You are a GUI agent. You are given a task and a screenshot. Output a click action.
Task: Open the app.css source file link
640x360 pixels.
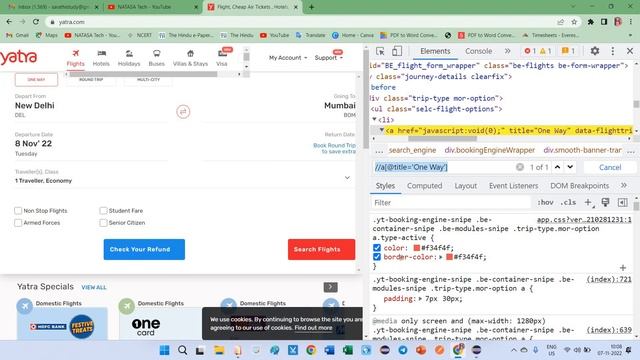click(x=584, y=220)
